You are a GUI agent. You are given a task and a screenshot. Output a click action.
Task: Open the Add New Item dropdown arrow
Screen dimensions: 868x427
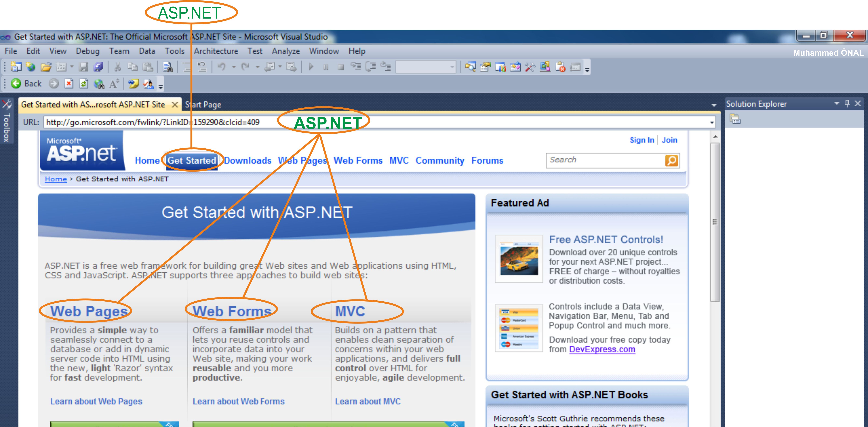(x=71, y=67)
